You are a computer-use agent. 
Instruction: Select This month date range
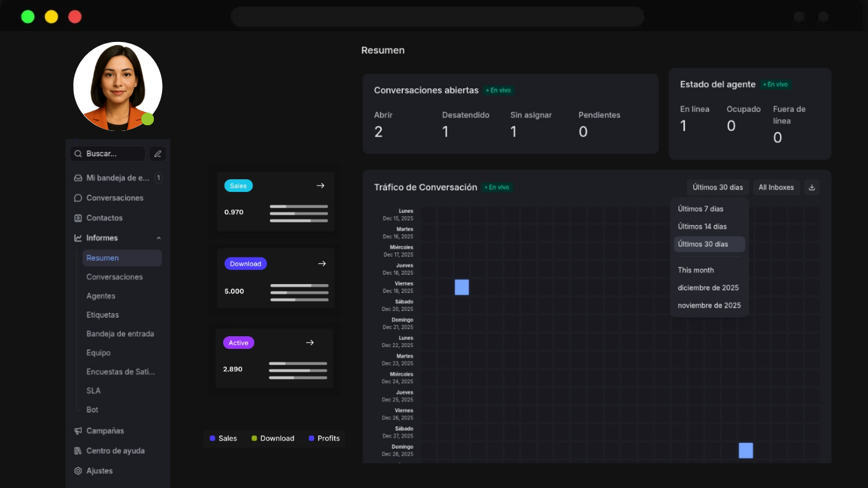coord(695,270)
